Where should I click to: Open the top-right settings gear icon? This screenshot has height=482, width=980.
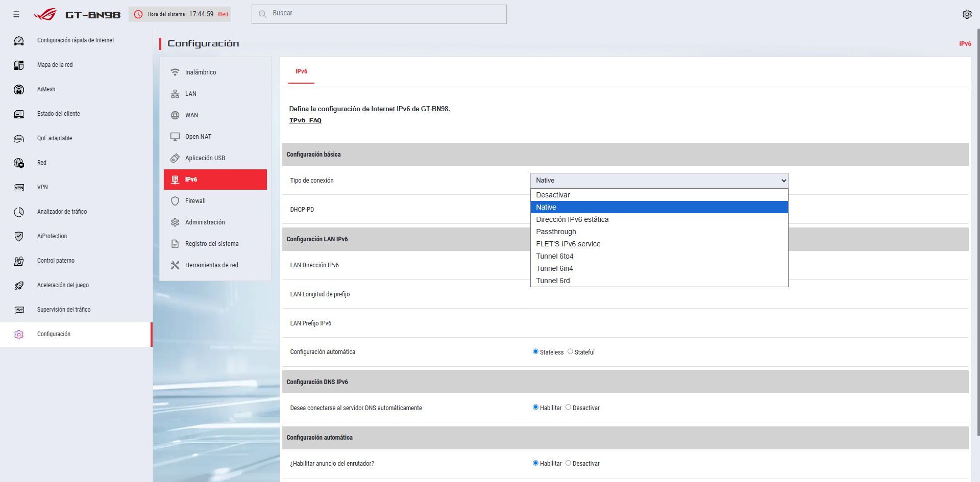(x=967, y=14)
